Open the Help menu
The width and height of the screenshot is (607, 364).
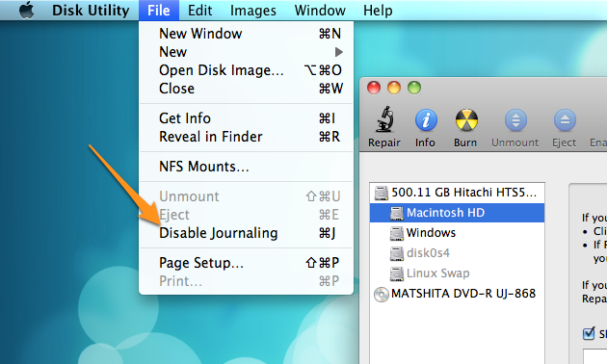[378, 10]
